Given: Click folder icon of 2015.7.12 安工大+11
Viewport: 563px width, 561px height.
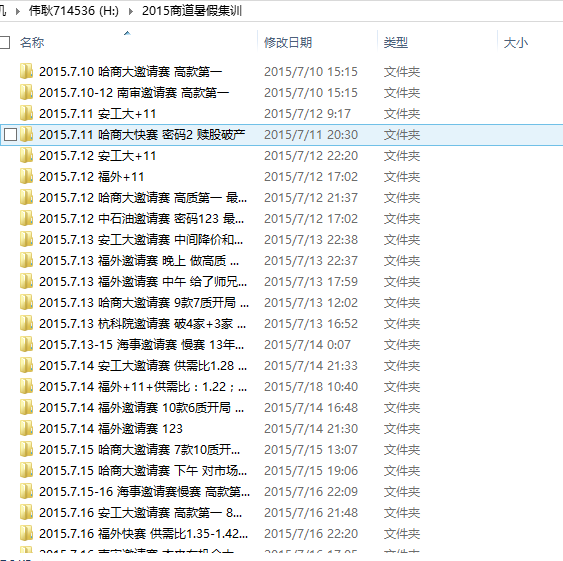Looking at the screenshot, I should click(x=27, y=155).
